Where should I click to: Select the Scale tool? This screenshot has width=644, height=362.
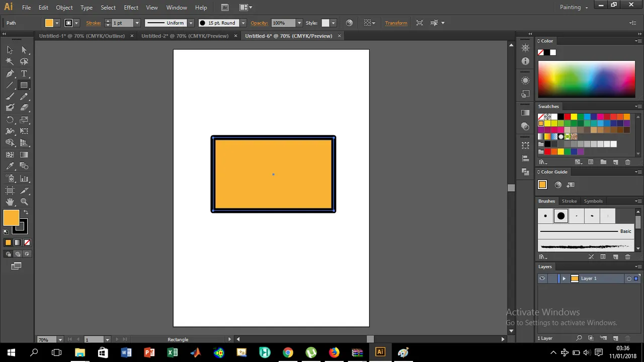(x=24, y=120)
